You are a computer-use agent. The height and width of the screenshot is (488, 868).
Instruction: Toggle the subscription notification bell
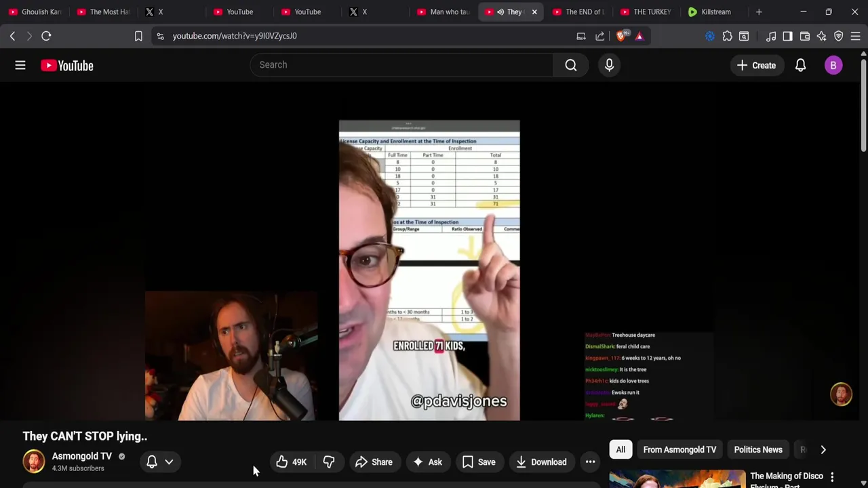(152, 462)
